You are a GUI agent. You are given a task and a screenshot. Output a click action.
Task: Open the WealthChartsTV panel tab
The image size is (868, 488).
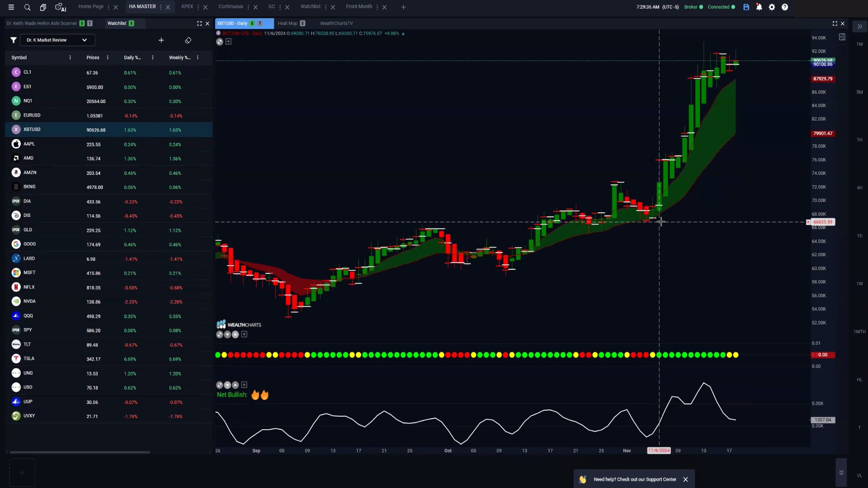point(336,23)
